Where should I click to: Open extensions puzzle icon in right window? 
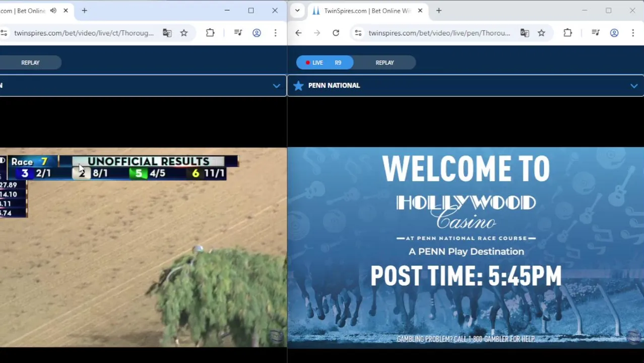pyautogui.click(x=567, y=33)
